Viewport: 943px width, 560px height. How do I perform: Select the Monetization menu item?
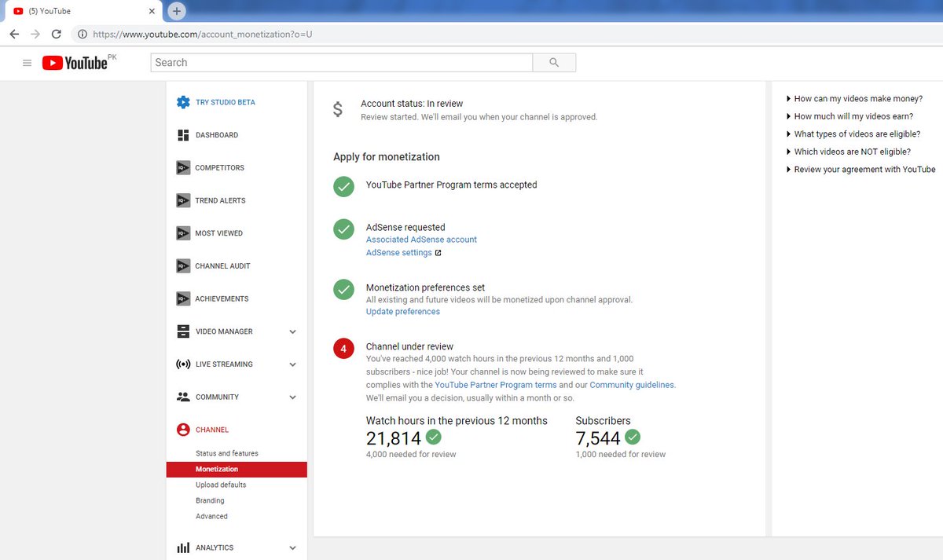tap(237, 469)
